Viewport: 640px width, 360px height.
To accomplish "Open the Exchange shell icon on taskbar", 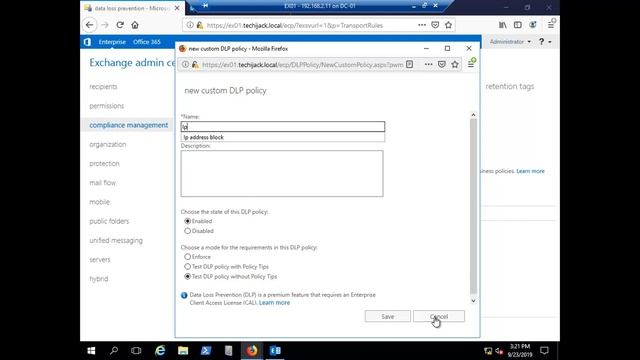I will [x=275, y=351].
